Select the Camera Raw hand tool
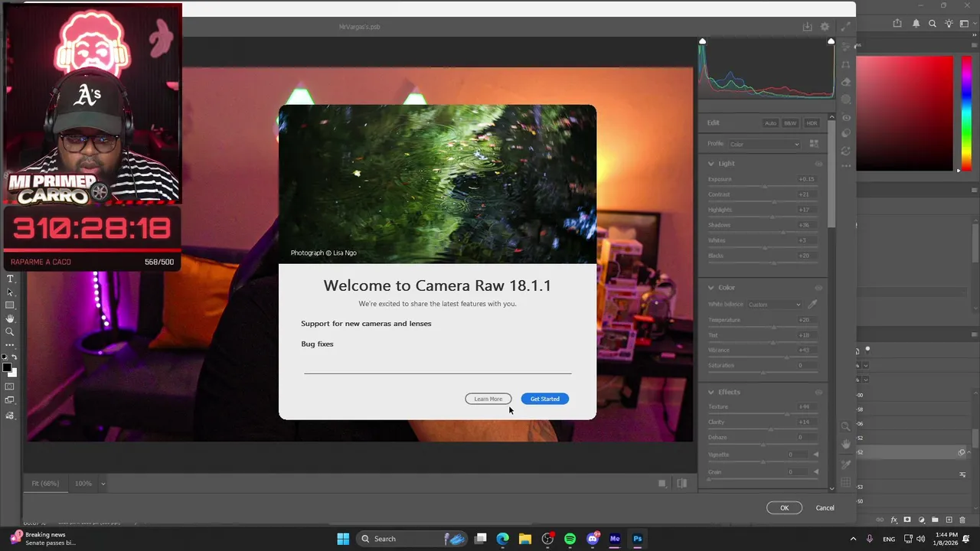The image size is (980, 551). coord(845,444)
